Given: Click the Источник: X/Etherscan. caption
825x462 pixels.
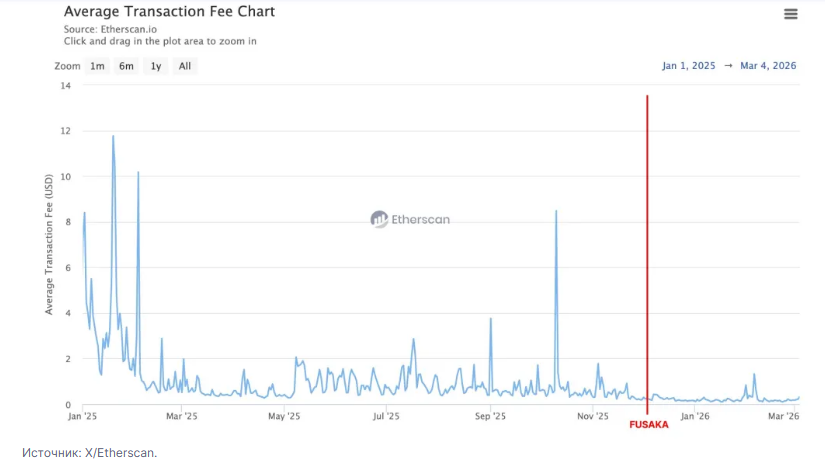Looking at the screenshot, I should coord(89,453).
